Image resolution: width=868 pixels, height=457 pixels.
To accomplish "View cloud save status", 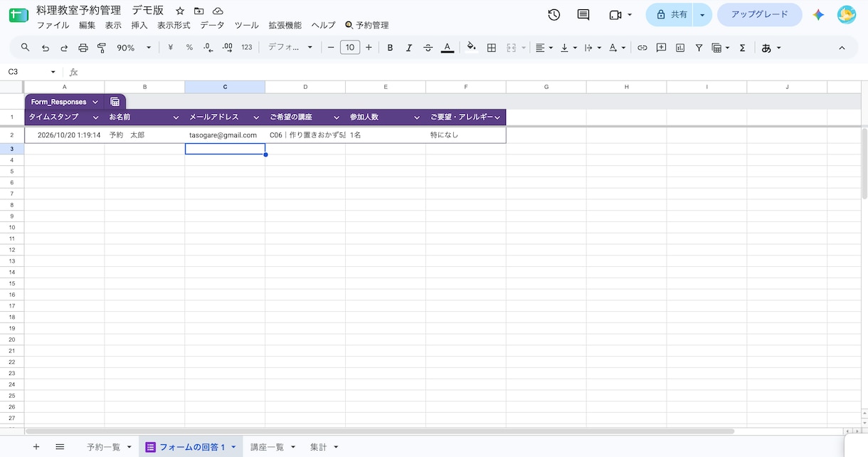I will click(x=218, y=11).
